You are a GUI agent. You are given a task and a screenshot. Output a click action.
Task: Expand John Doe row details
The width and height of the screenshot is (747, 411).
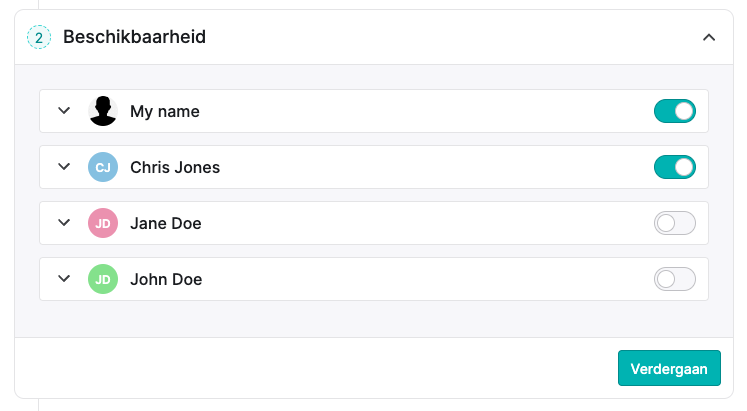[64, 279]
